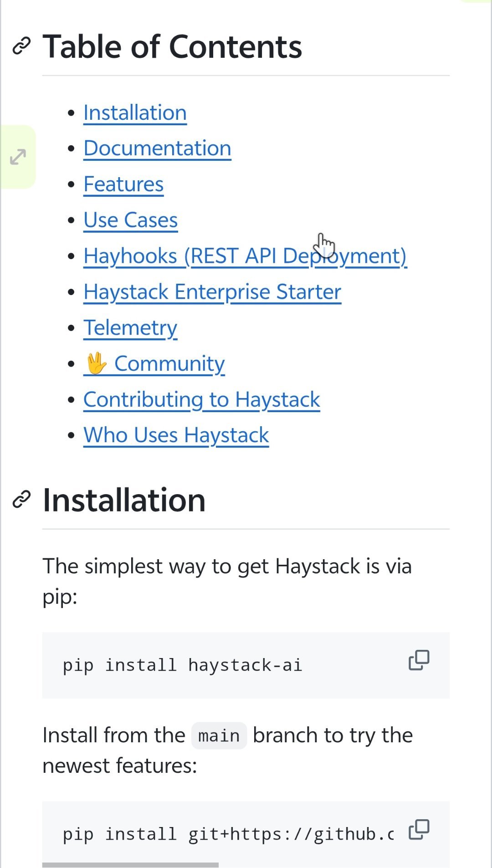Copy the pip install haystack-ai command
492x868 pixels.
point(418,661)
